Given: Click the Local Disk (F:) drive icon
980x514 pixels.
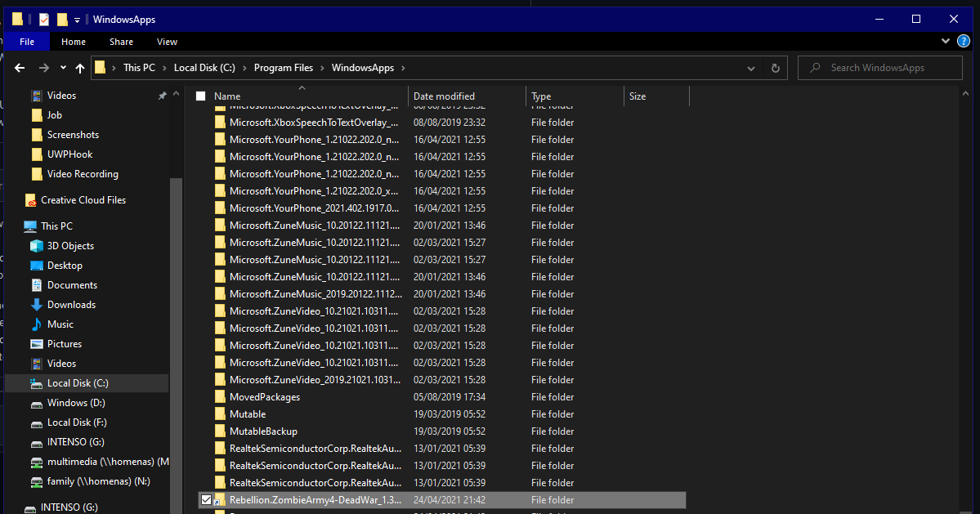Looking at the screenshot, I should point(37,423).
